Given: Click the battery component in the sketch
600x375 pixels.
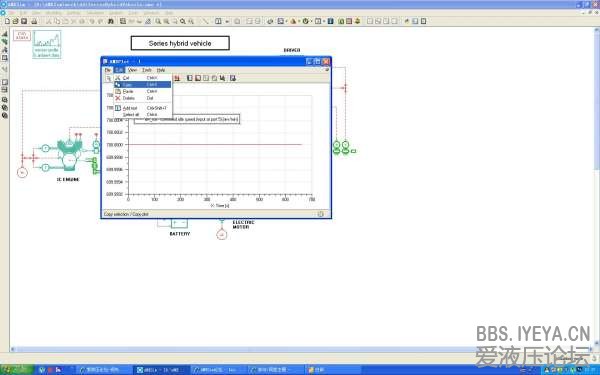Looking at the screenshot, I should [179, 223].
